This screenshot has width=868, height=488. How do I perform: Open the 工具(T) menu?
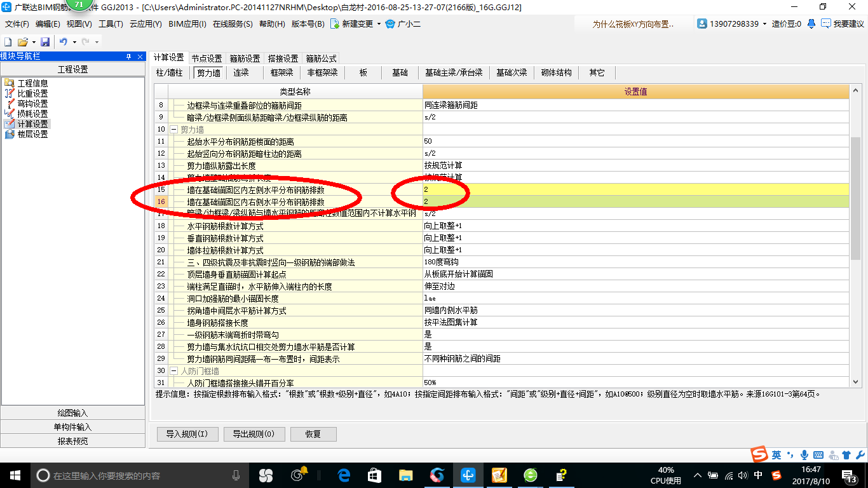[111, 24]
